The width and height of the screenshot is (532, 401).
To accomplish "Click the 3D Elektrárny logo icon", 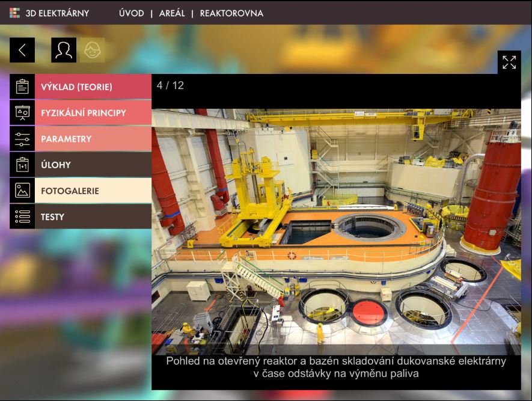I will coord(14,13).
